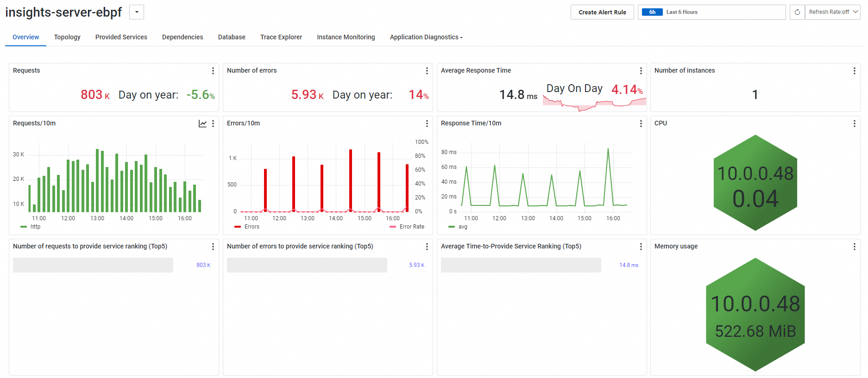Click the Create Alert Rule button
868x378 pixels.
[x=602, y=12]
